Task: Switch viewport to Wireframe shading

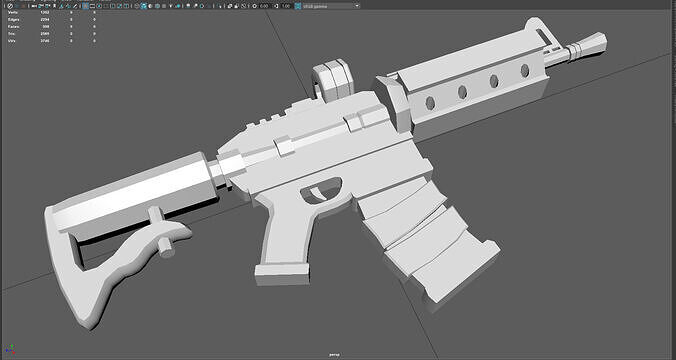Action: click(x=137, y=6)
